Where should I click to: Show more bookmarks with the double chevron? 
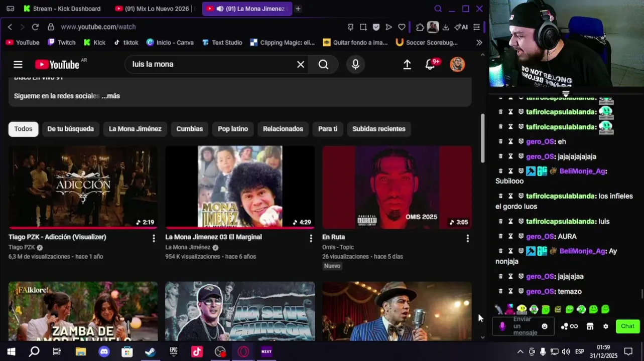pyautogui.click(x=479, y=43)
